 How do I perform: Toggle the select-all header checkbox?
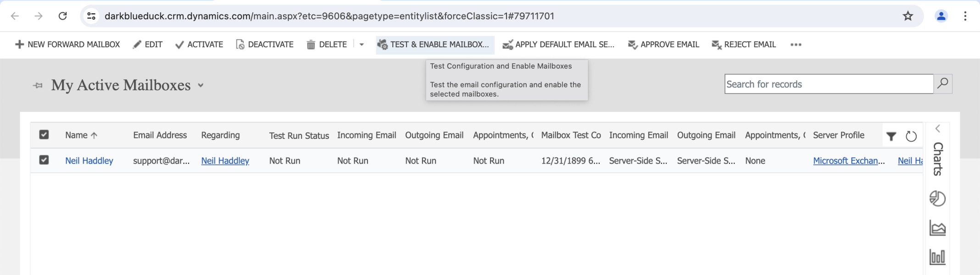tap(44, 135)
